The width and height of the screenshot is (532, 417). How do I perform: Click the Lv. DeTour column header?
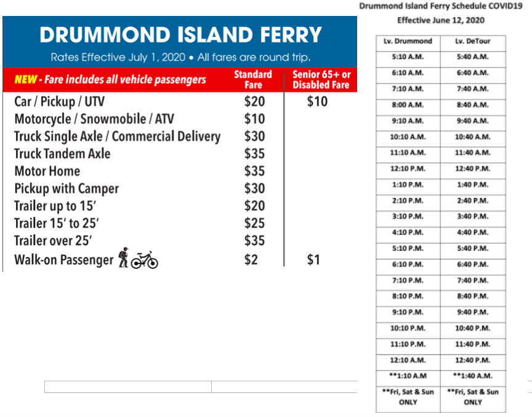click(x=473, y=41)
